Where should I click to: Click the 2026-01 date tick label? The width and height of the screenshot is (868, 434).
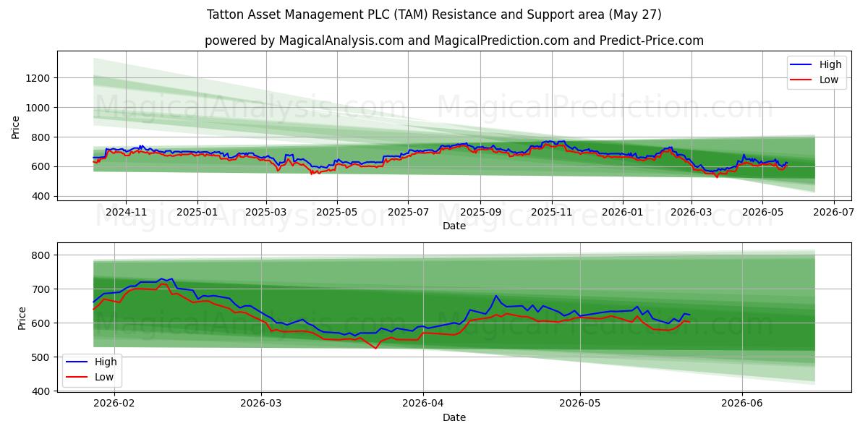click(x=623, y=213)
